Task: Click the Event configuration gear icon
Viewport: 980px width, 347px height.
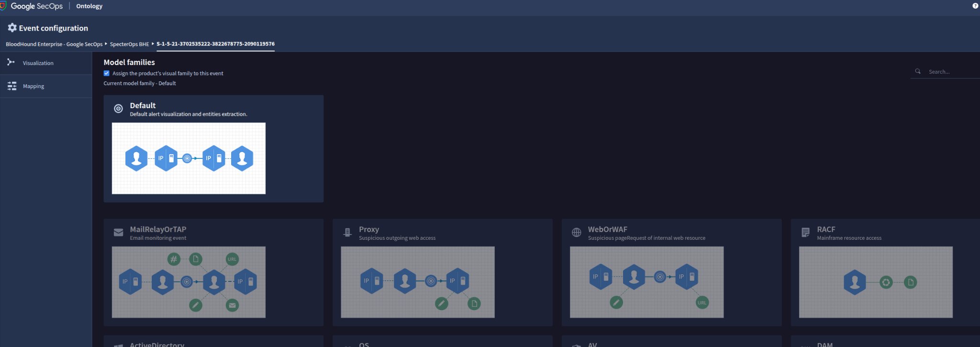Action: pyautogui.click(x=12, y=28)
